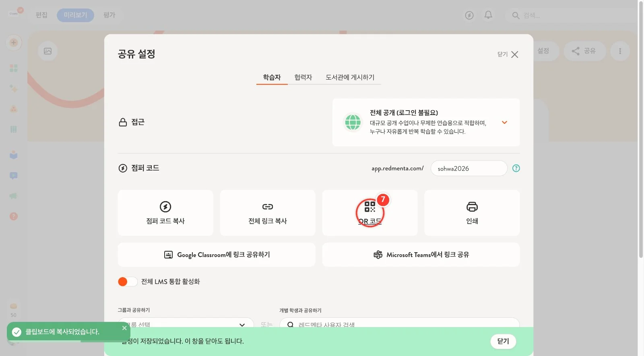Screen dimensions: 644x356
Task: Edit the jumper code field sohwa2026
Action: (x=469, y=169)
